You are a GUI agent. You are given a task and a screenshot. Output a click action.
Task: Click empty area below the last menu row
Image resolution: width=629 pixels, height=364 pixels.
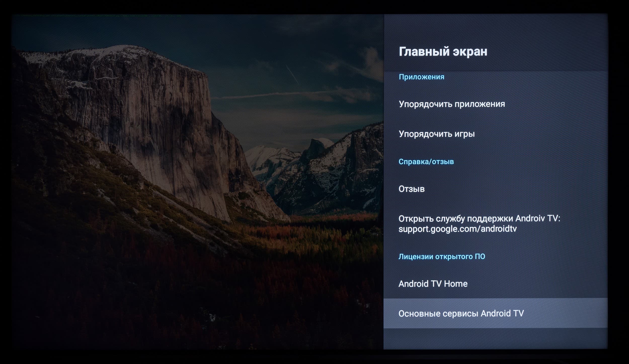tap(495, 338)
